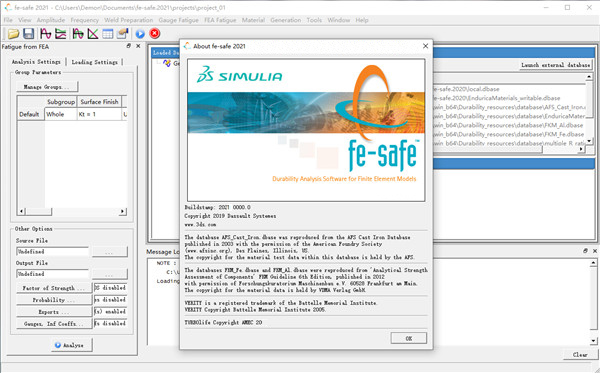Click the red stop circle toolbar icon

155,34
